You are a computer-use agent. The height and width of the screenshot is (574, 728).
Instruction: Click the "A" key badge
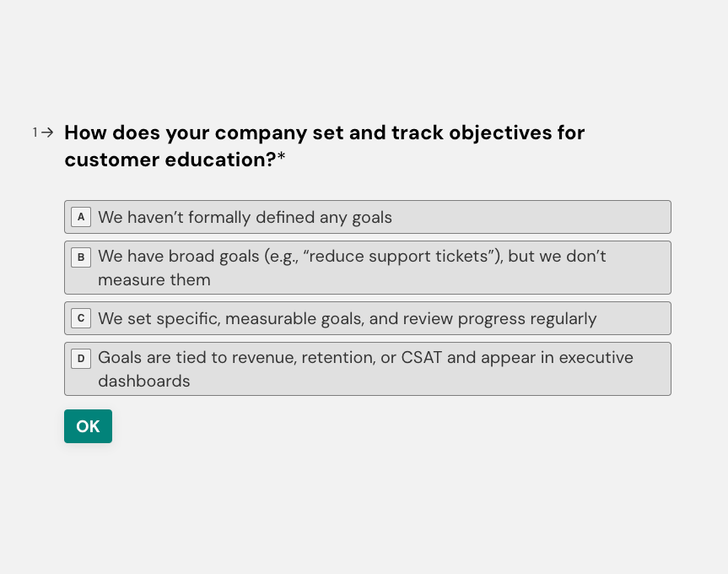81,217
